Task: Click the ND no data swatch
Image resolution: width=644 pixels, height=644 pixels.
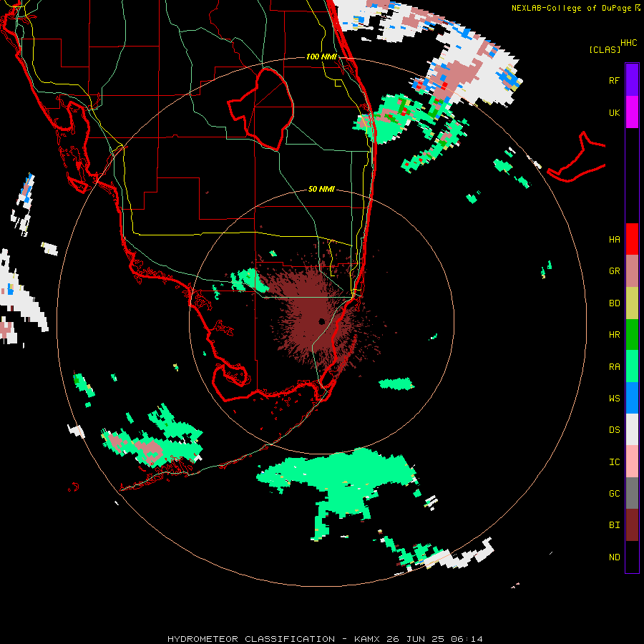Action: click(x=632, y=557)
